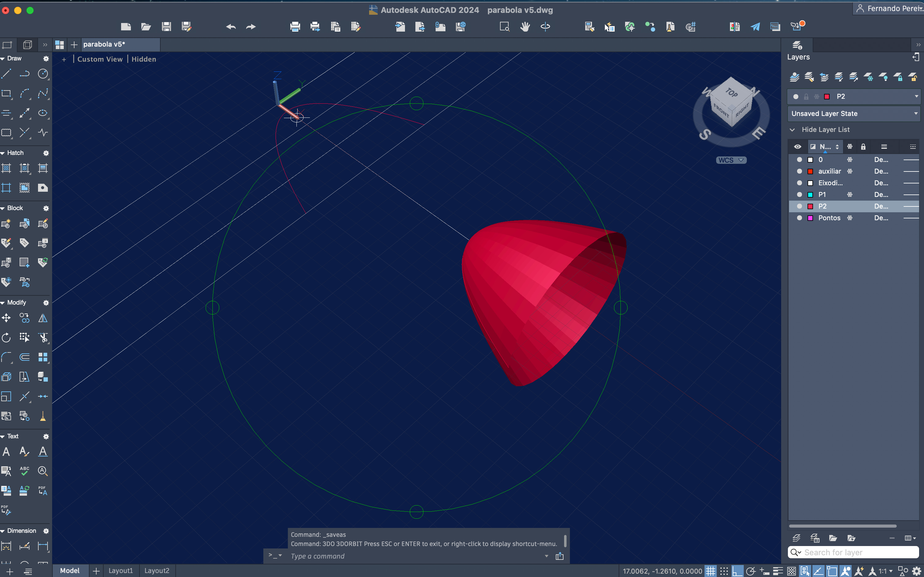The height and width of the screenshot is (577, 924).
Task: Switch to the Layout1 tab
Action: coord(121,571)
